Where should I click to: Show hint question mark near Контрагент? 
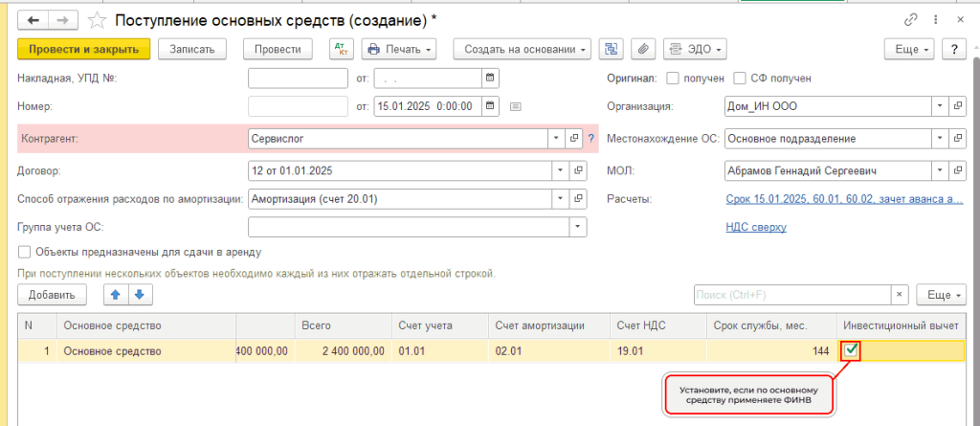pyautogui.click(x=590, y=138)
